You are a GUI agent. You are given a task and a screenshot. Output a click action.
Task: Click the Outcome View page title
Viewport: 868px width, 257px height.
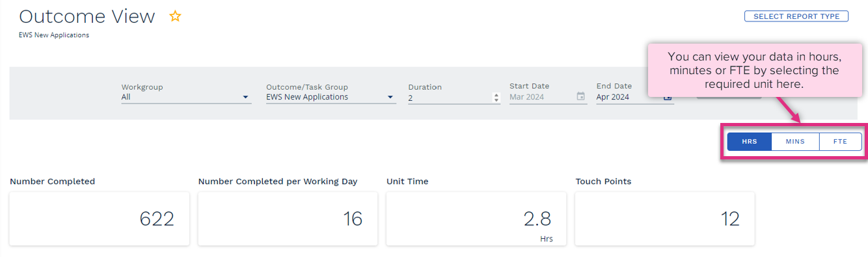(x=87, y=17)
